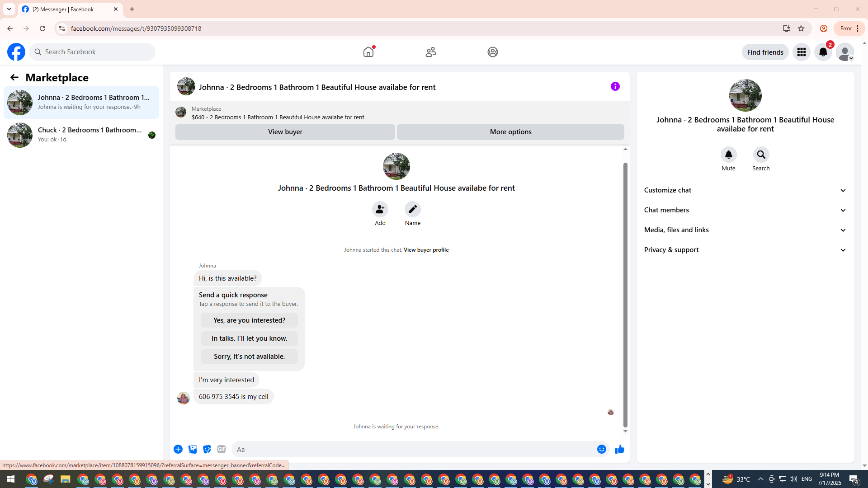
Task: Click the chat scrollbar thumb
Action: tap(626, 295)
